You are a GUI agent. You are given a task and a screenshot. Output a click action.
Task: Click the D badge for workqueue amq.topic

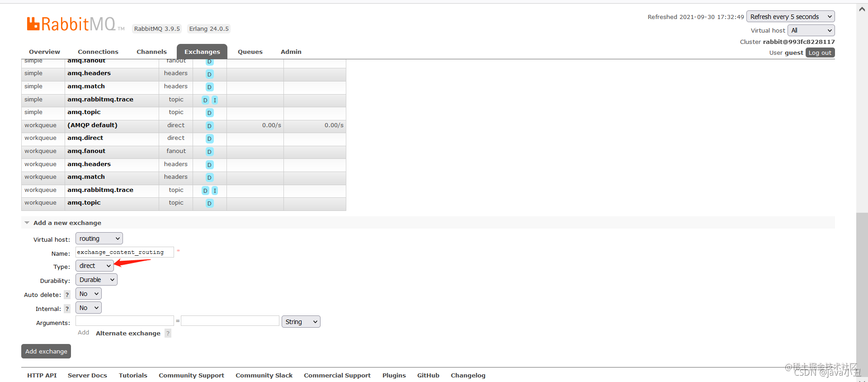coord(209,203)
